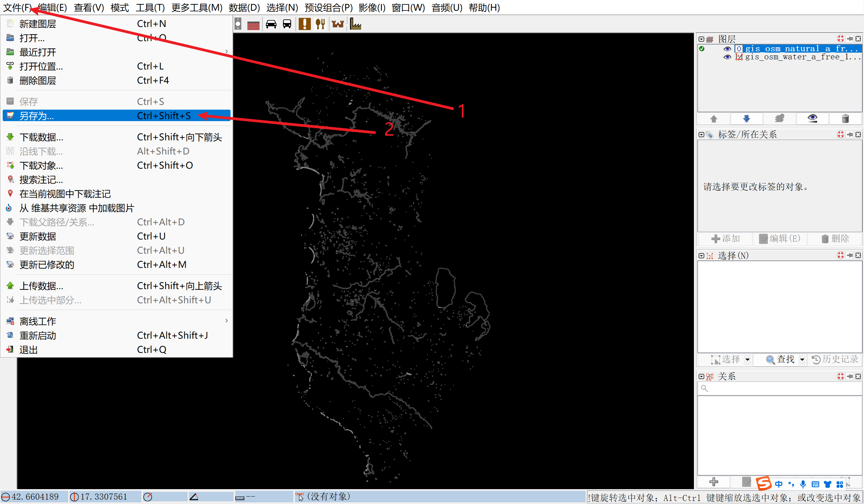The width and height of the screenshot is (864, 504).
Task: Collapse the 图层 layers panel
Action: click(x=701, y=39)
